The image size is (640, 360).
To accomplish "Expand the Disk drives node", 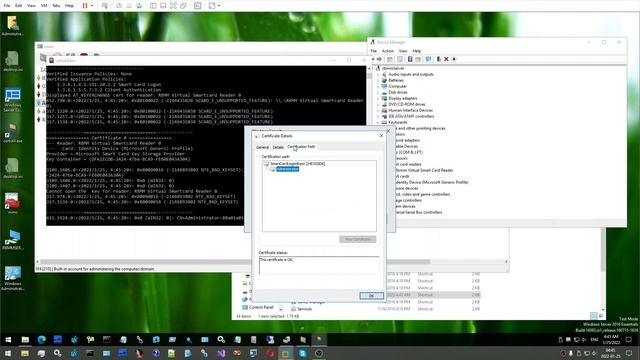I will click(378, 93).
